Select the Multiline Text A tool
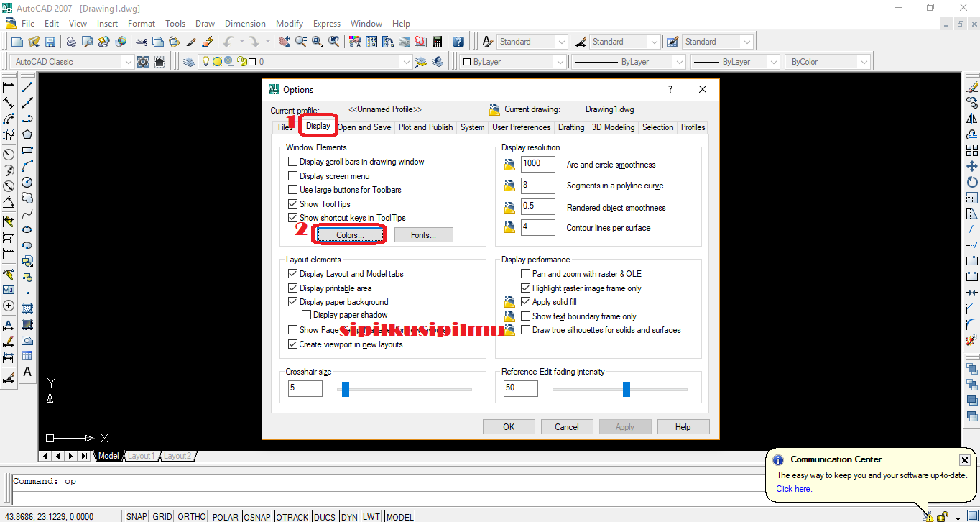Image resolution: width=980 pixels, height=522 pixels. coord(27,372)
